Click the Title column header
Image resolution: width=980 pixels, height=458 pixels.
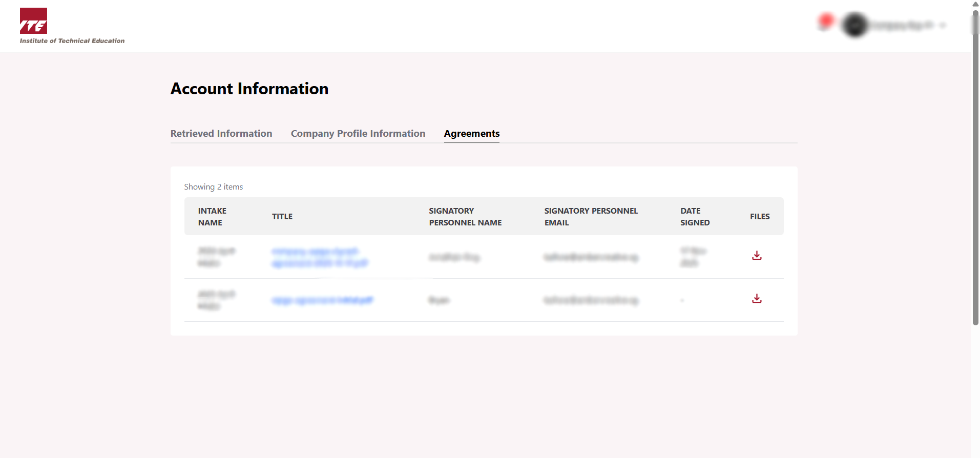tap(282, 217)
